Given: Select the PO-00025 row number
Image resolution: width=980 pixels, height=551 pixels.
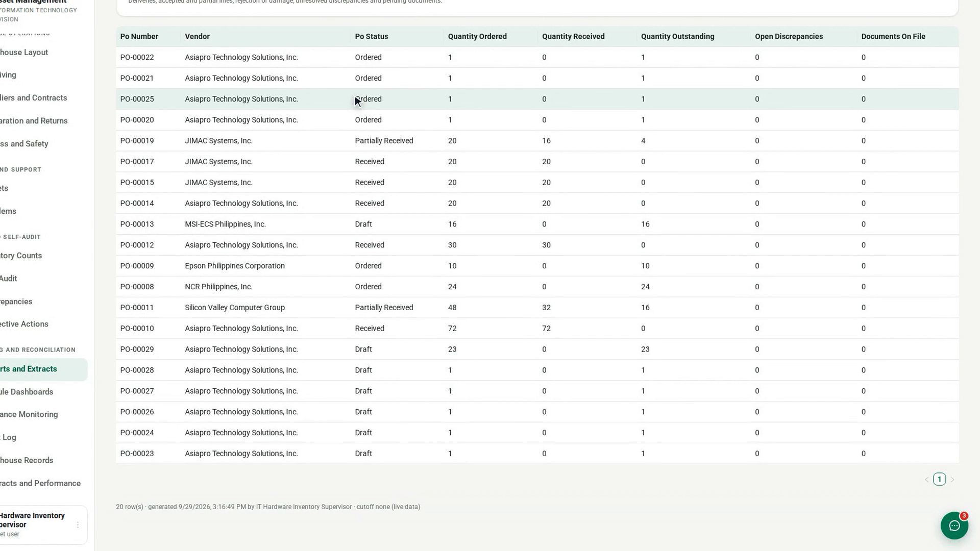Looking at the screenshot, I should click(x=137, y=99).
